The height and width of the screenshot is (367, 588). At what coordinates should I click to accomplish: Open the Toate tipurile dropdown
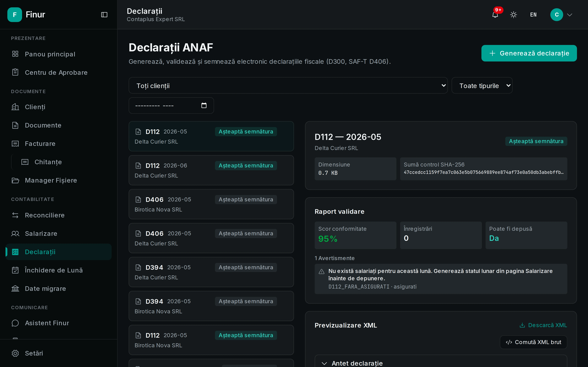click(482, 85)
